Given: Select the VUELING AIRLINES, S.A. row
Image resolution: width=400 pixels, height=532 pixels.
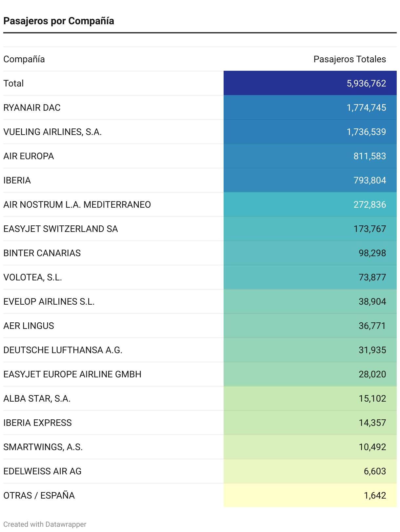Looking at the screenshot, I should click(52, 132).
